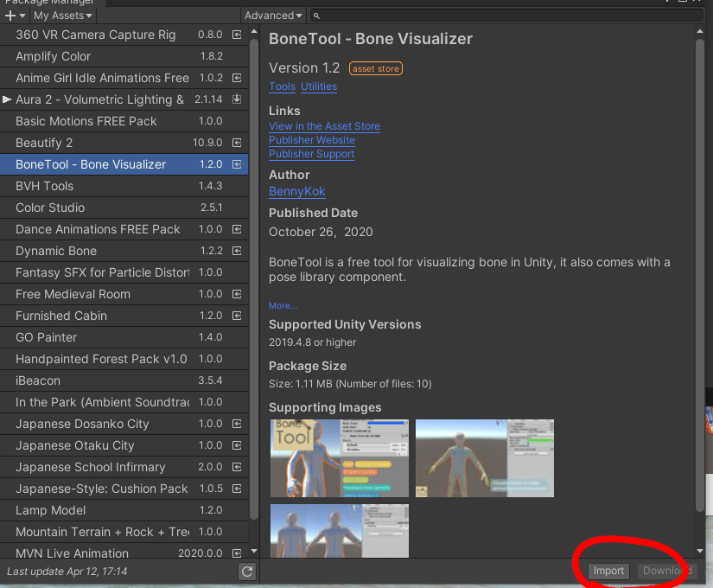
Task: Click the imported icon beside Dance Animations FREE Pack
Action: [x=237, y=229]
